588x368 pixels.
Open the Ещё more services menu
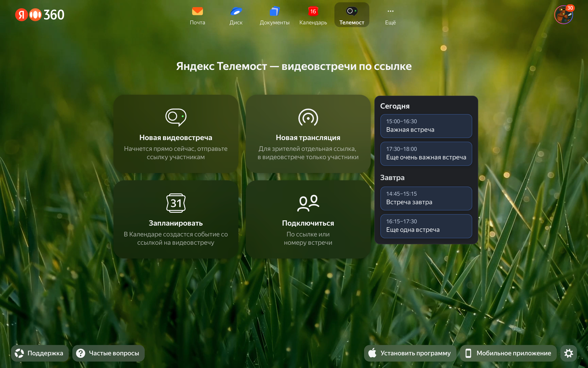click(390, 15)
